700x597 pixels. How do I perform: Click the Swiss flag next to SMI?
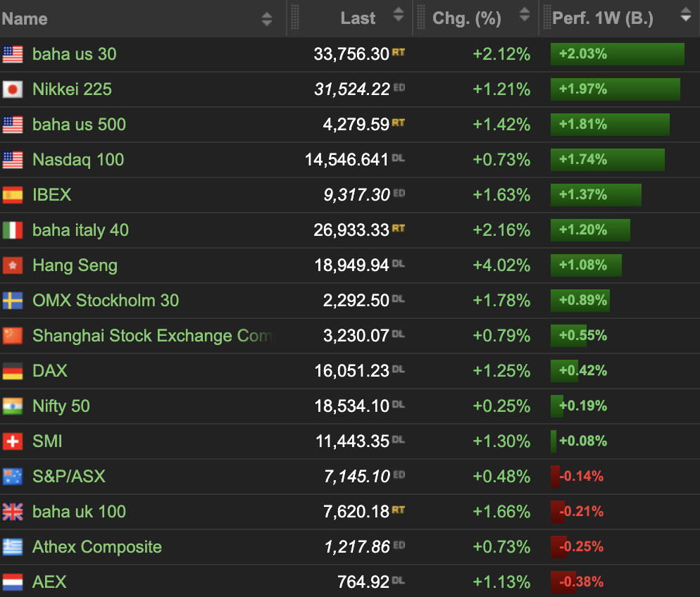pos(13,441)
